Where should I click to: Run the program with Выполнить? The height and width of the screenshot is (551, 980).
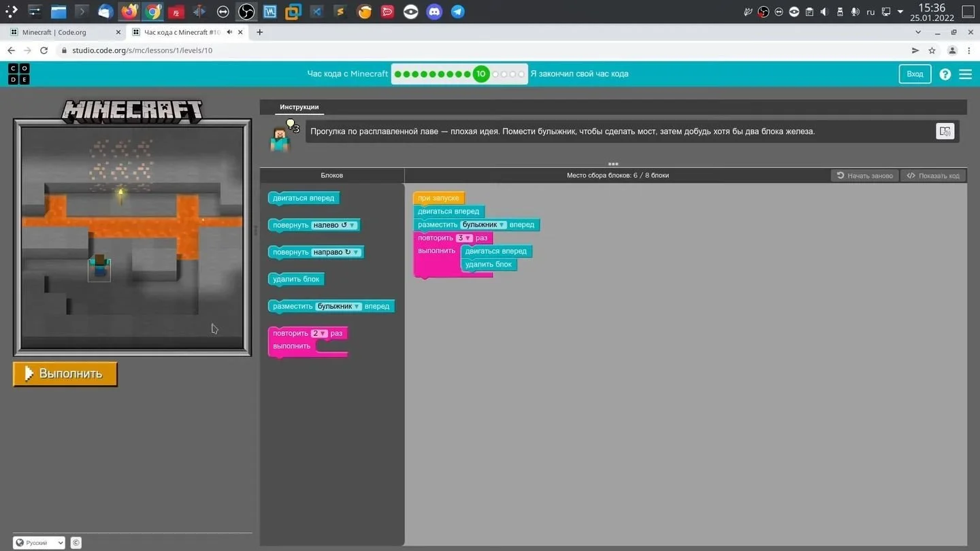click(x=65, y=373)
